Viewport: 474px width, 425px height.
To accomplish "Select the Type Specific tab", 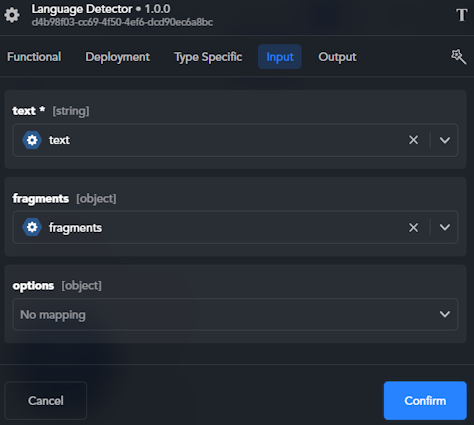I will pos(208,57).
